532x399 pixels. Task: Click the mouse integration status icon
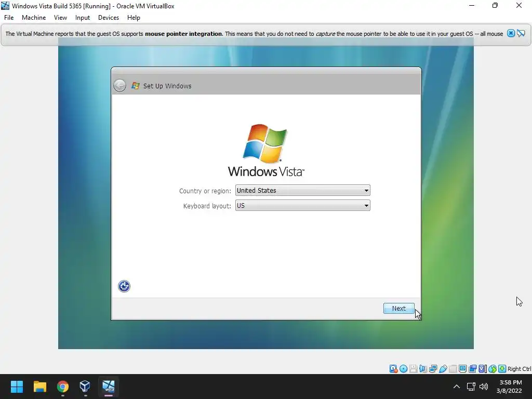pyautogui.click(x=493, y=369)
